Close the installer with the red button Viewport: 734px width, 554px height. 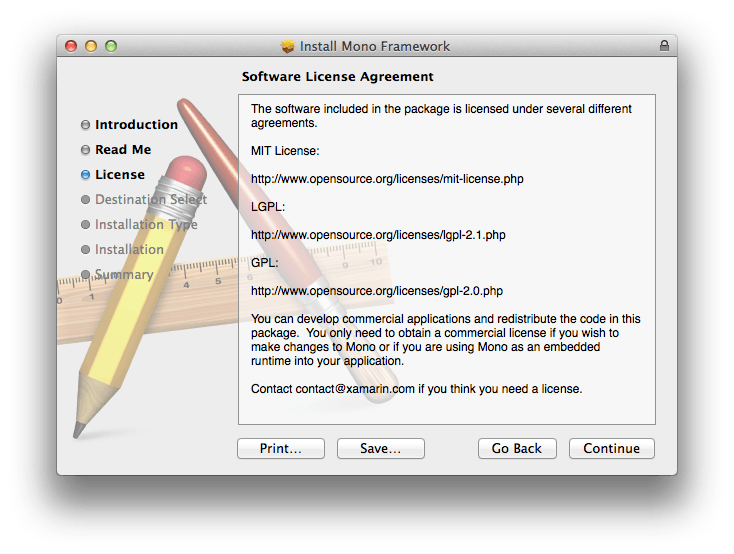[71, 46]
